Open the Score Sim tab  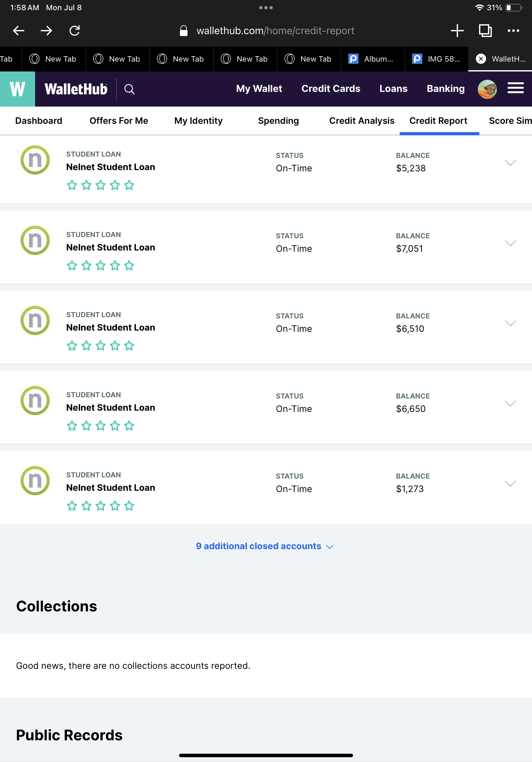point(510,121)
